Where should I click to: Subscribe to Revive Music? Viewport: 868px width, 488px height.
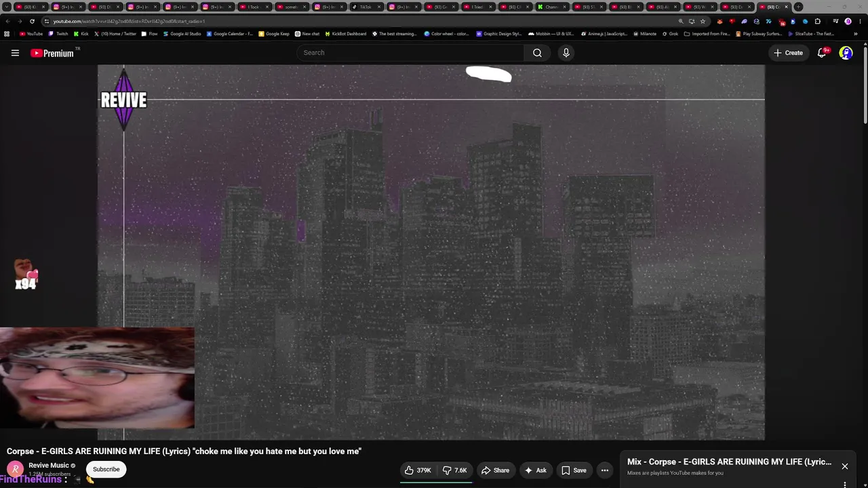106,469
